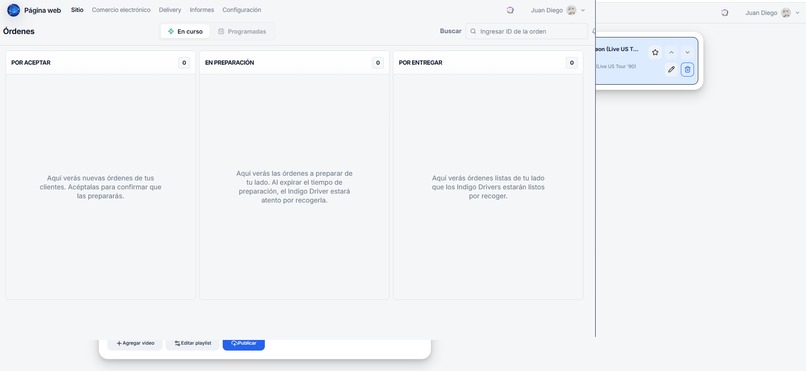This screenshot has height=371, width=806.
Task: Click the loading ring icon in the right background window
Action: (725, 13)
